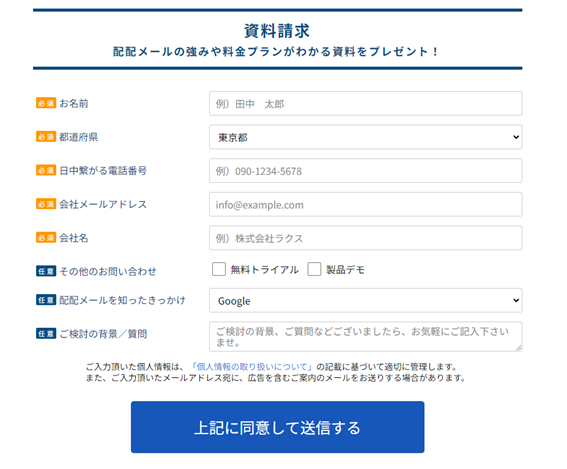Click the chevron on the Google select box

(516, 300)
